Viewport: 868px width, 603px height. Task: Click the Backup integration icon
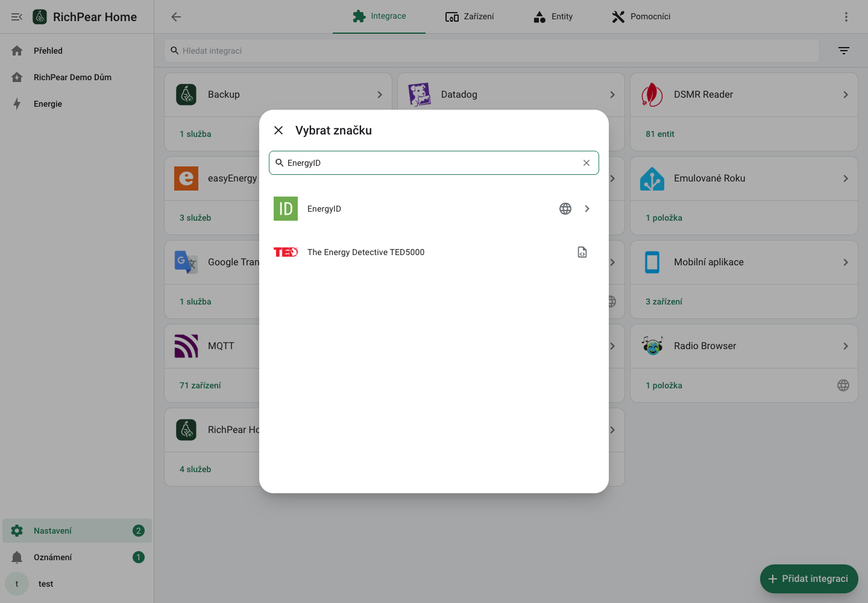click(186, 95)
